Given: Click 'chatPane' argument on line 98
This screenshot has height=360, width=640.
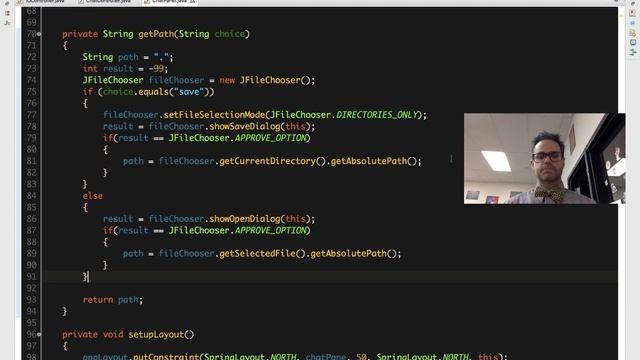Looking at the screenshot, I should 326,356.
